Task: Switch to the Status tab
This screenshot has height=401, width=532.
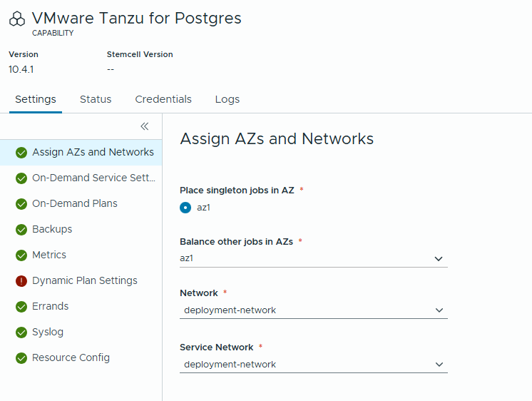Action: click(96, 99)
